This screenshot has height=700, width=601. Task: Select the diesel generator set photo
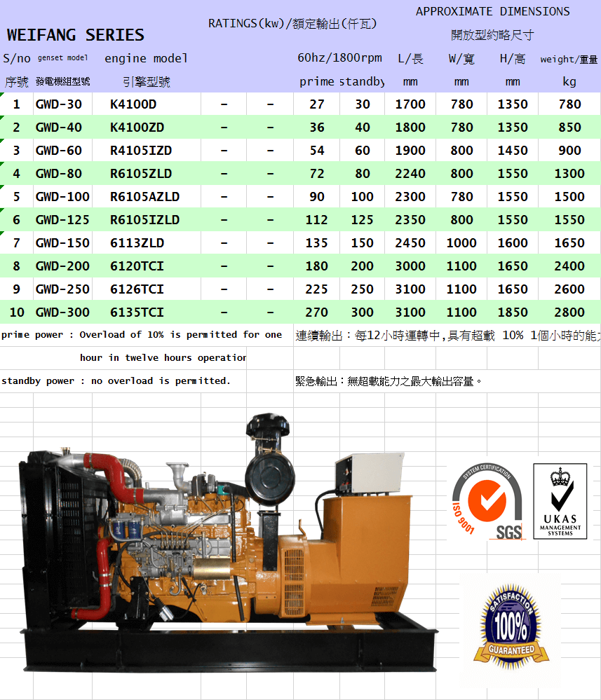(x=217, y=538)
